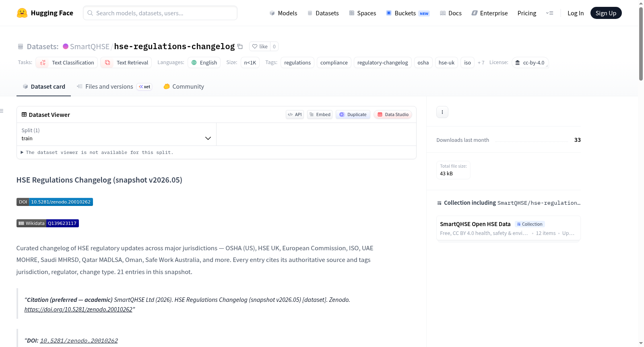
Task: Open the three-dot options menu in sidebar
Action: (442, 112)
